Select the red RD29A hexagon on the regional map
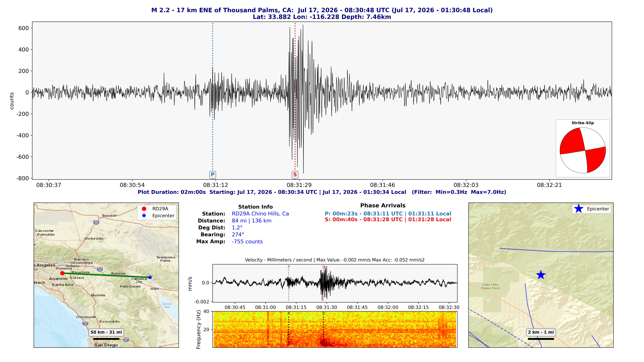Image resolution: width=644 pixels, height=362 pixels. (x=62, y=273)
